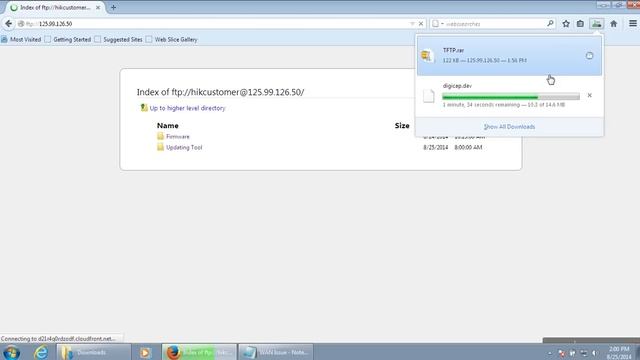Click the Windows Start button

coord(11,352)
